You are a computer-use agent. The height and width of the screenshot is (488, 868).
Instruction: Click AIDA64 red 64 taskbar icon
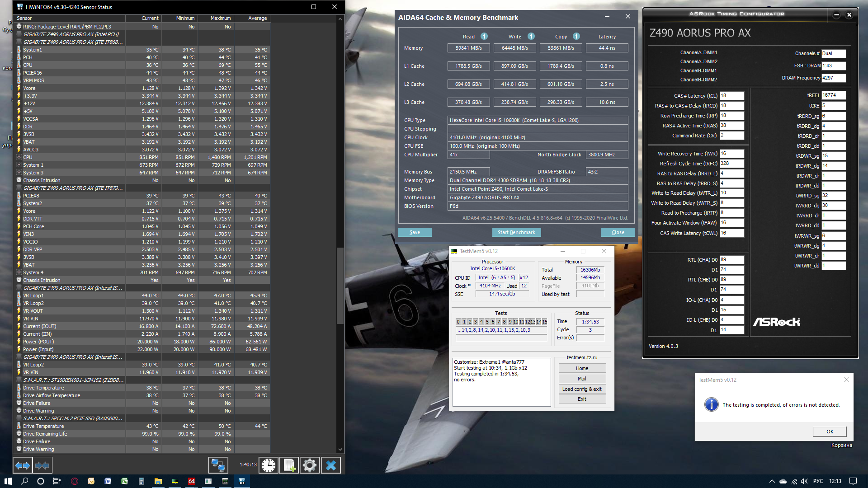click(191, 481)
